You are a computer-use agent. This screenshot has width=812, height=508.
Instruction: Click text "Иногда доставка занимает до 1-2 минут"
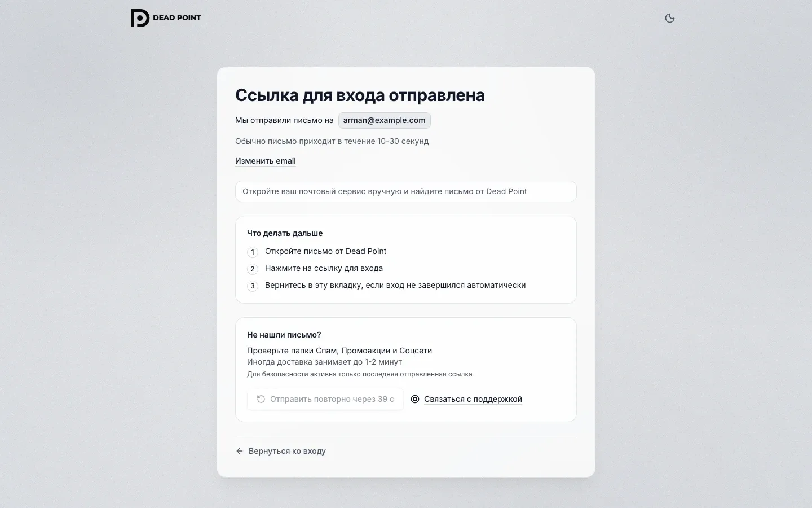(325, 362)
